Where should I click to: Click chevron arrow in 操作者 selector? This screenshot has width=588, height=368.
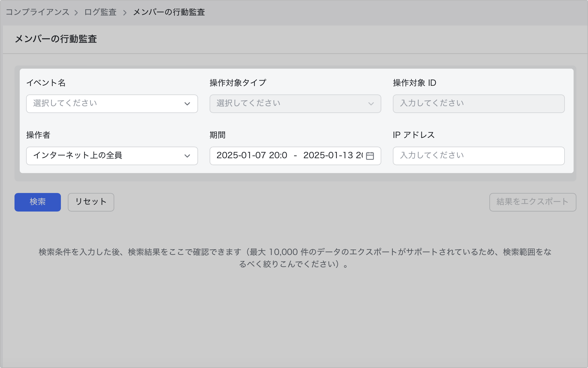pos(187,156)
